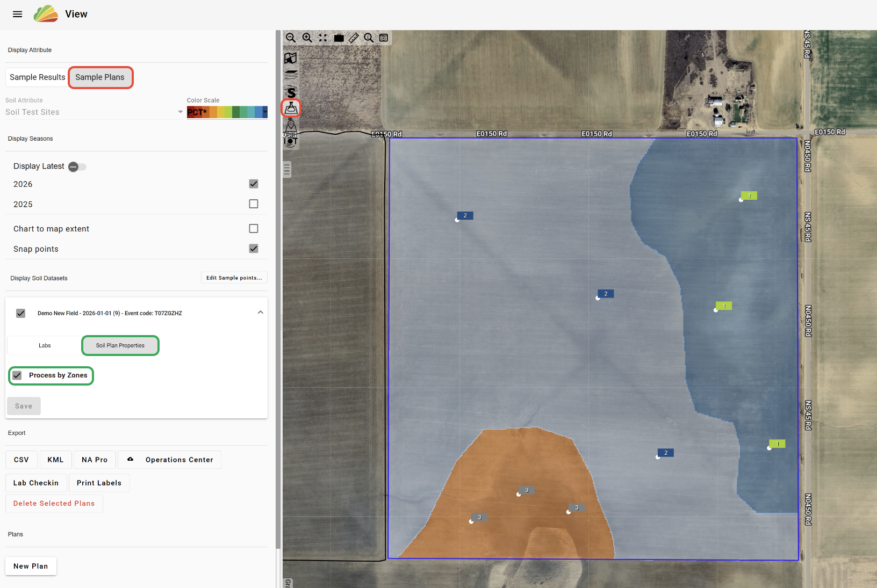Create a New Plan
The width and height of the screenshot is (877, 588).
[x=31, y=566]
